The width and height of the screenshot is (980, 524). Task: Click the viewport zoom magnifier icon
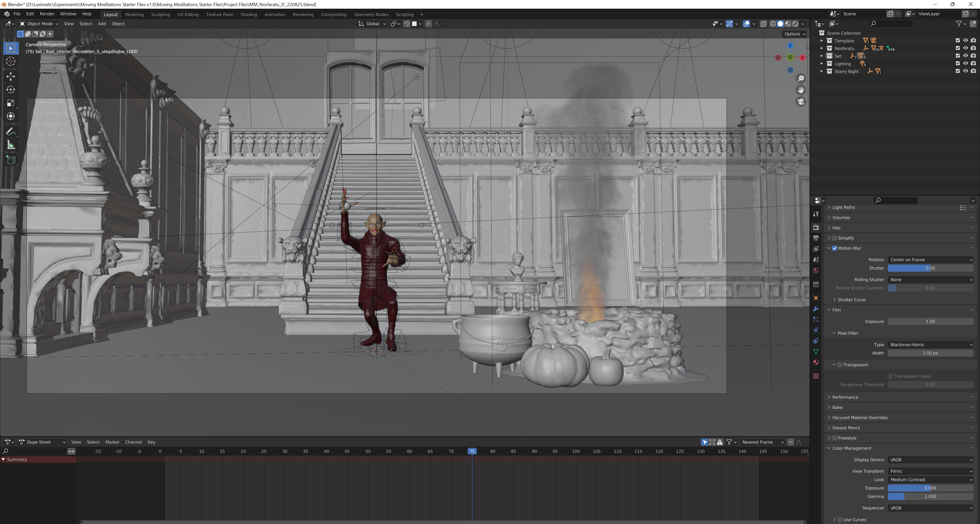[x=801, y=78]
